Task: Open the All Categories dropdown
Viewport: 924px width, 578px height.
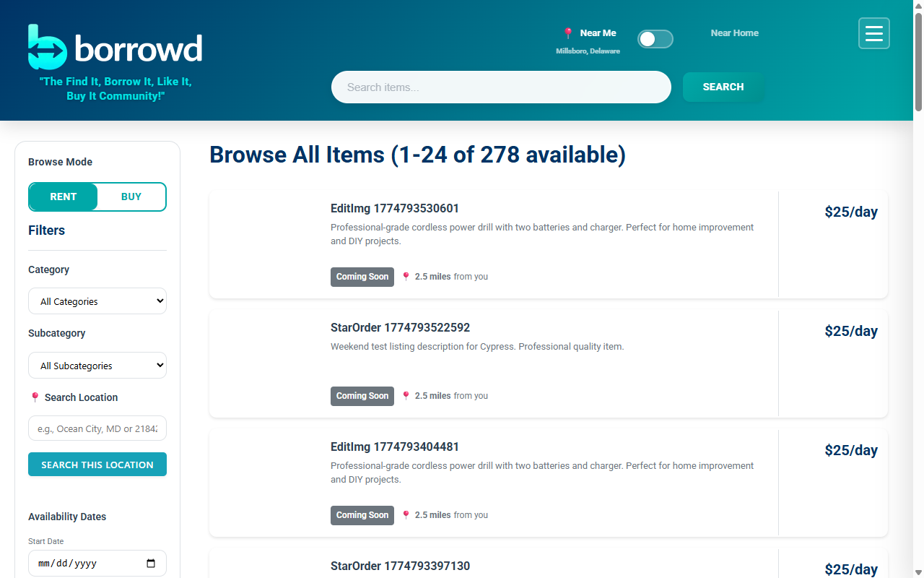Action: (x=97, y=301)
